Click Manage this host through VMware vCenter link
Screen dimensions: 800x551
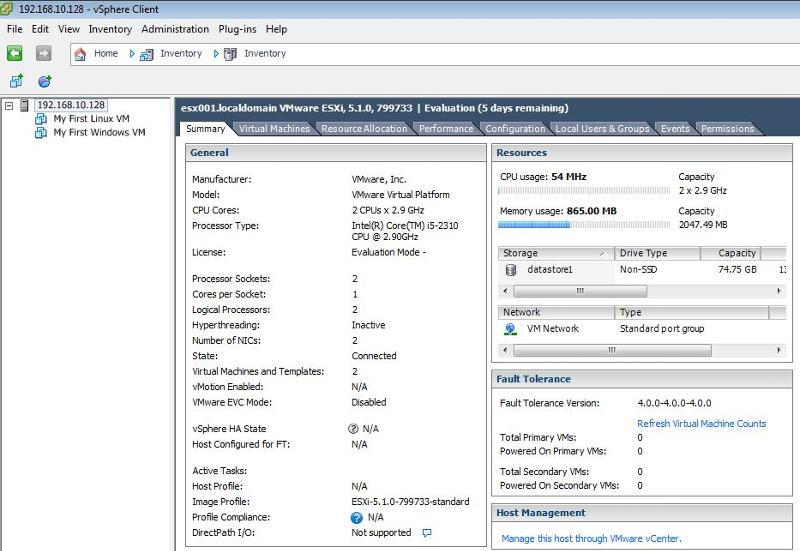pos(591,538)
